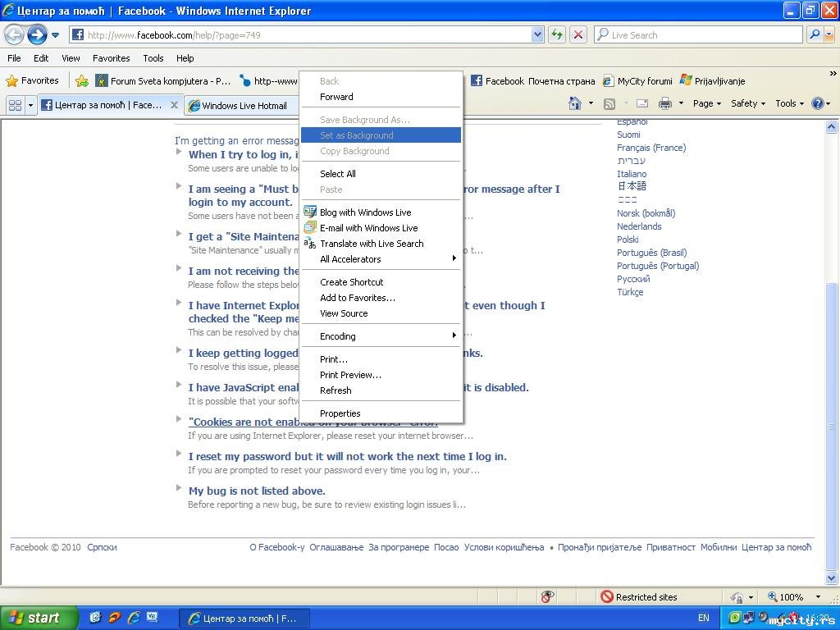The width and height of the screenshot is (840, 630).
Task: Expand the 'My bug is not listed above' triangle
Action: [179, 488]
